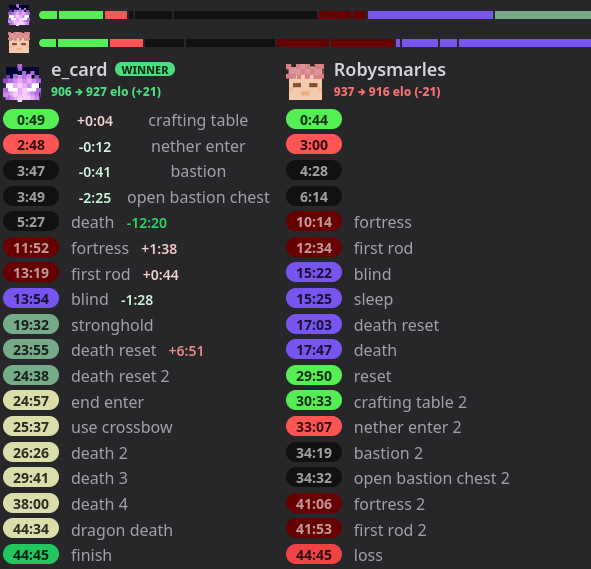Click the 29:41 death 3 badge
Screen dimensions: 591x569
(x=31, y=478)
